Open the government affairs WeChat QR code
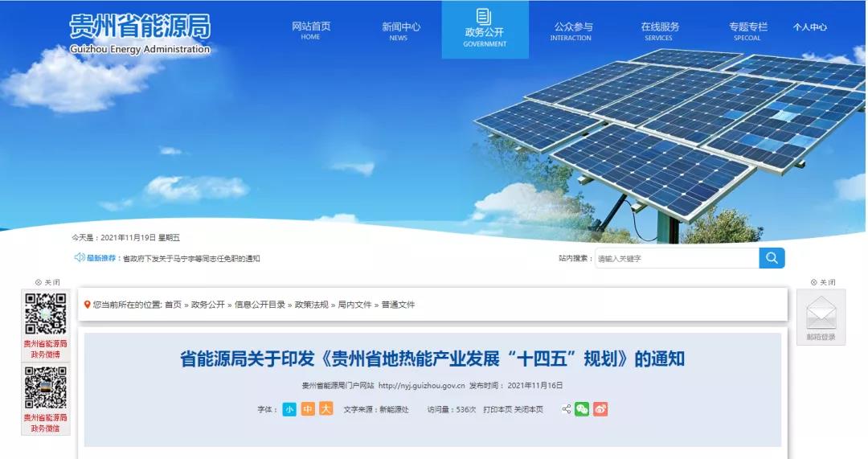Viewport: 868px width, 459px height. click(45, 387)
